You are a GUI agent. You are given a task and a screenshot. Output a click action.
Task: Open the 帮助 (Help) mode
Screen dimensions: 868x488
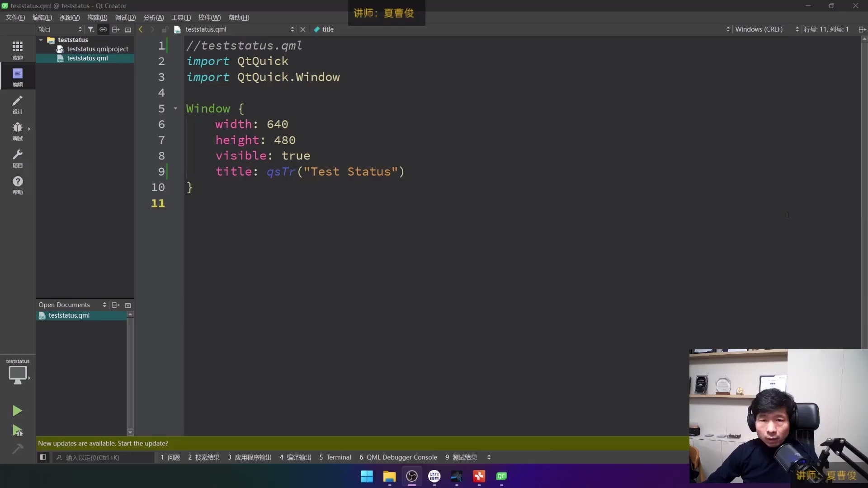click(x=18, y=185)
